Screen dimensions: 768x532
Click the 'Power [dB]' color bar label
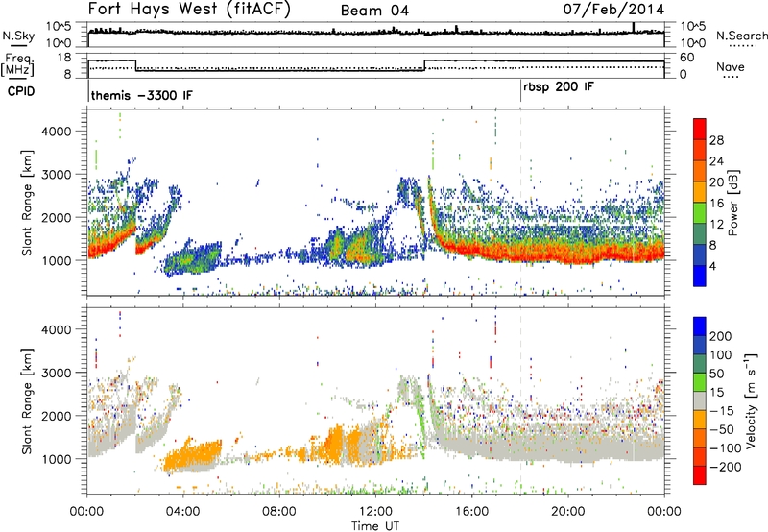tap(732, 203)
